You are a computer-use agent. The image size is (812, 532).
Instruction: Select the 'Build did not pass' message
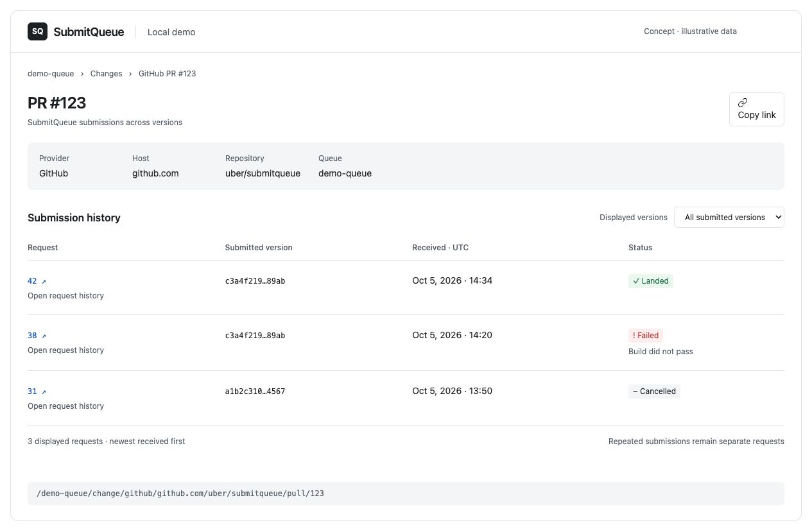click(x=661, y=352)
